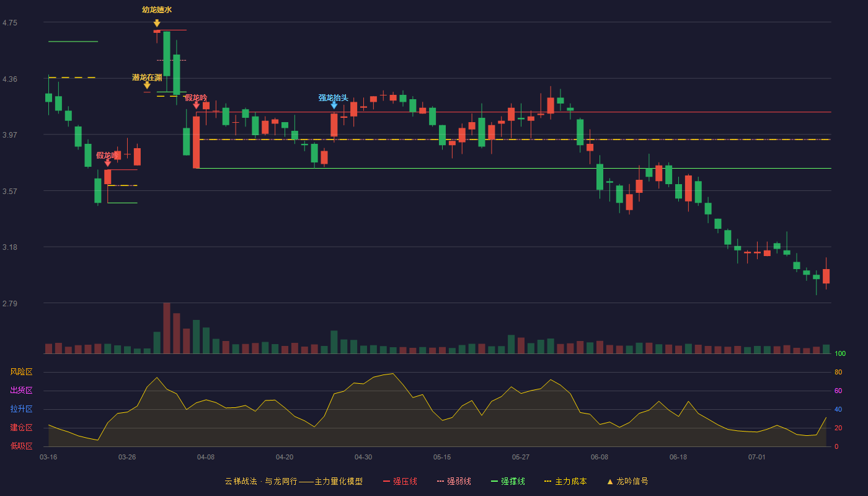Select the 出货区 zone label
Image resolution: width=868 pixels, height=496 pixels.
(21, 391)
